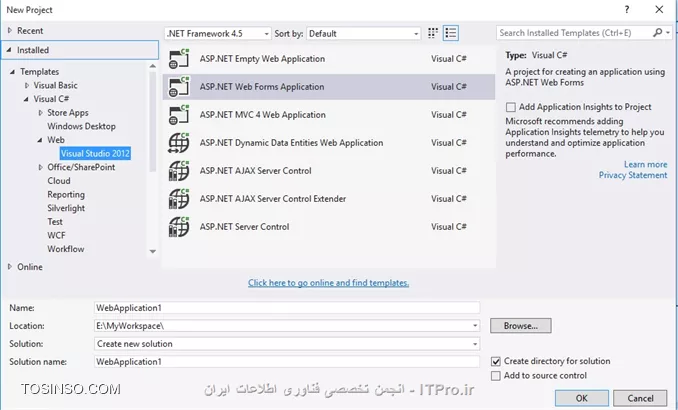Select the Cloud category

pyautogui.click(x=59, y=181)
